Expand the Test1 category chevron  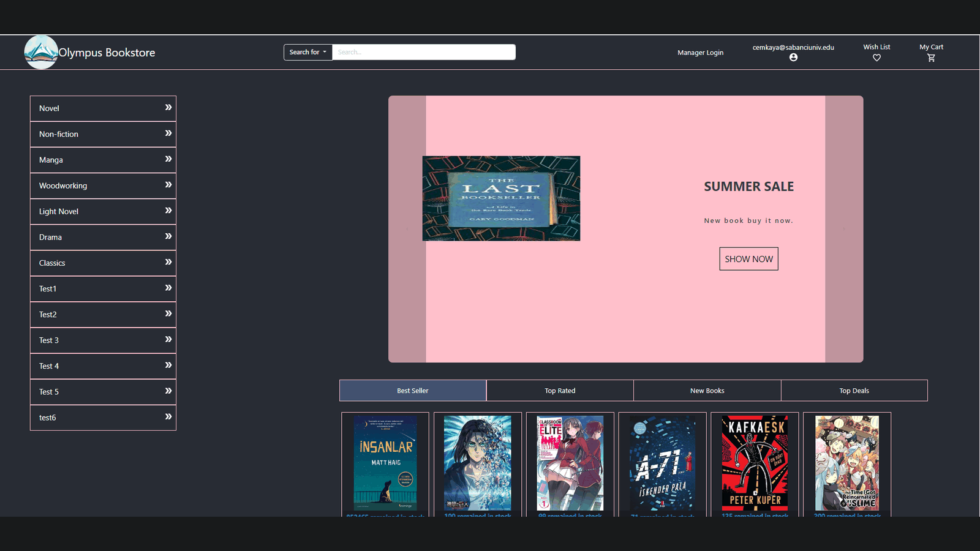pyautogui.click(x=168, y=287)
